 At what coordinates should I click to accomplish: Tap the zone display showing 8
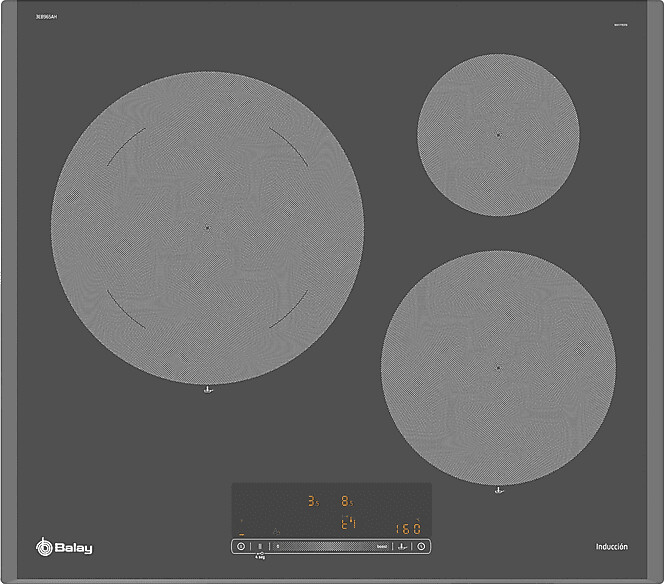pyautogui.click(x=346, y=502)
